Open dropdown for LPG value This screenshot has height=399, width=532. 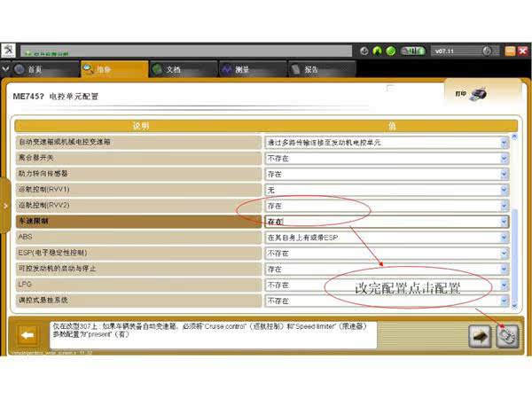click(505, 285)
